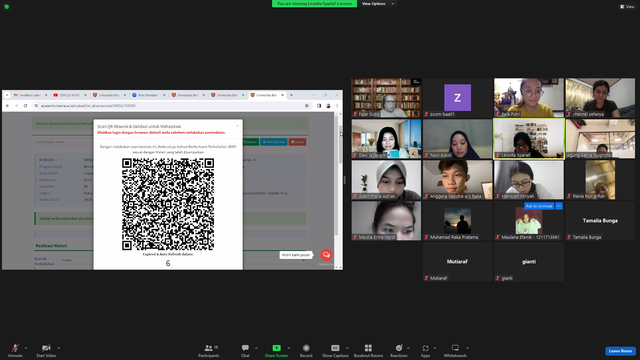Start recording with the Record button

click(x=306, y=350)
